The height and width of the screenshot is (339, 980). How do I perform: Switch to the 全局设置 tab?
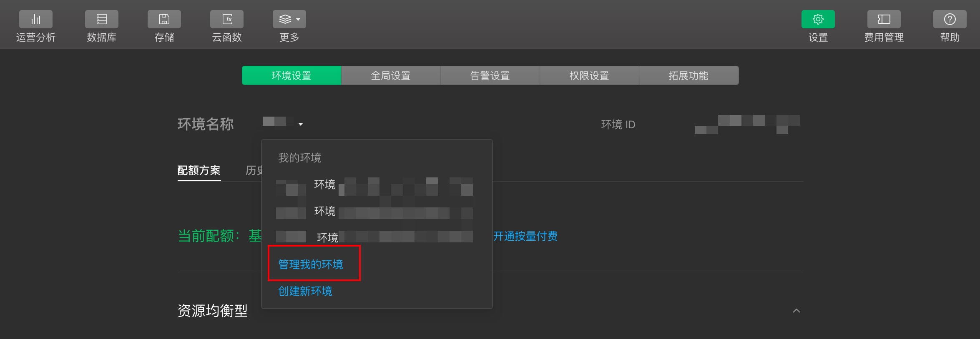coord(391,75)
